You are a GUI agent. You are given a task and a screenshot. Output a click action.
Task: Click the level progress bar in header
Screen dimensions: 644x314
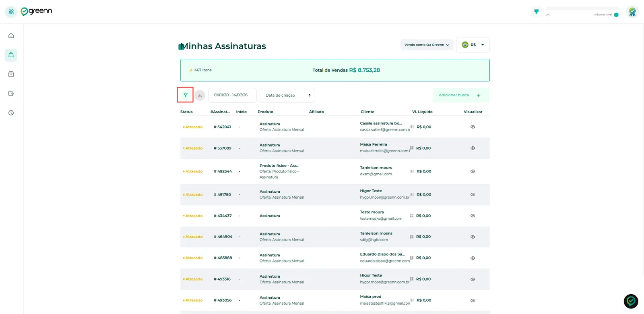[582, 8]
